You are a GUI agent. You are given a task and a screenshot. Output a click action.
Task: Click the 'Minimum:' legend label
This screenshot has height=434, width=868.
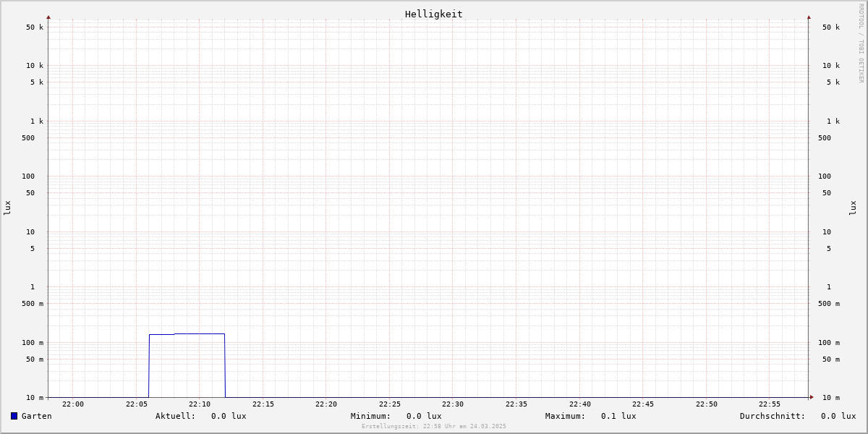[371, 416]
